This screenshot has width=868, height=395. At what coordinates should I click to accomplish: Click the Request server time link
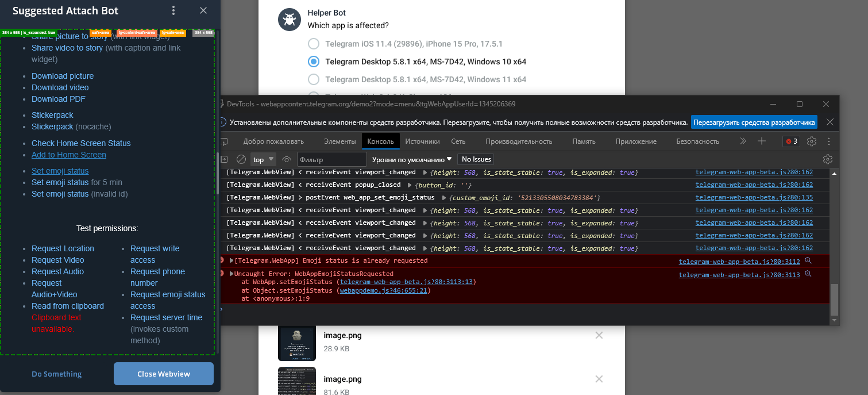click(x=167, y=317)
